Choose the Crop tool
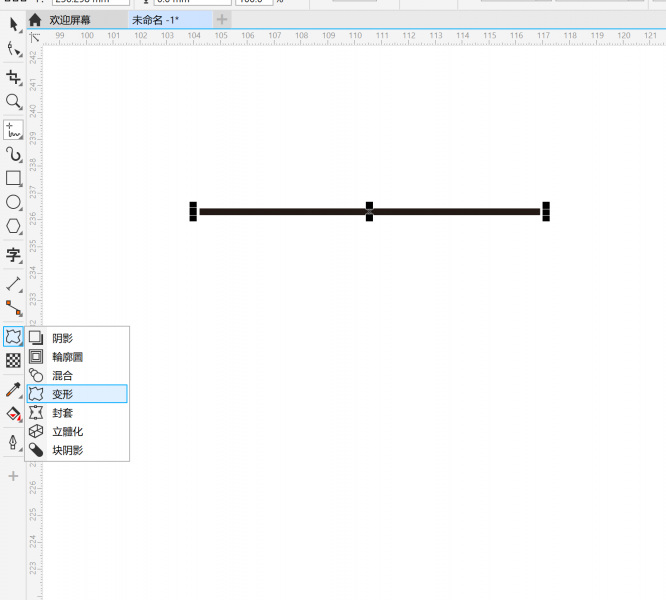 coord(14,77)
